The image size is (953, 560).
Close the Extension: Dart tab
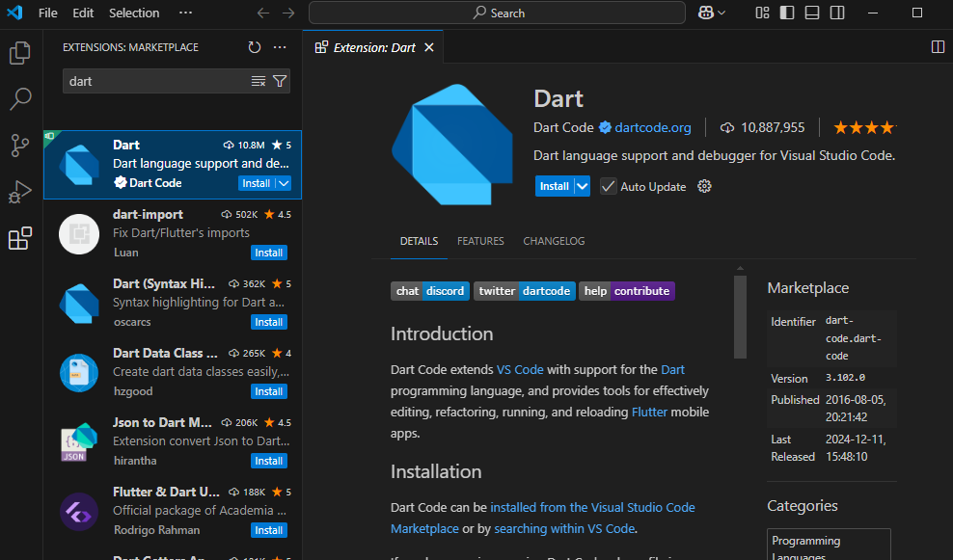[429, 47]
